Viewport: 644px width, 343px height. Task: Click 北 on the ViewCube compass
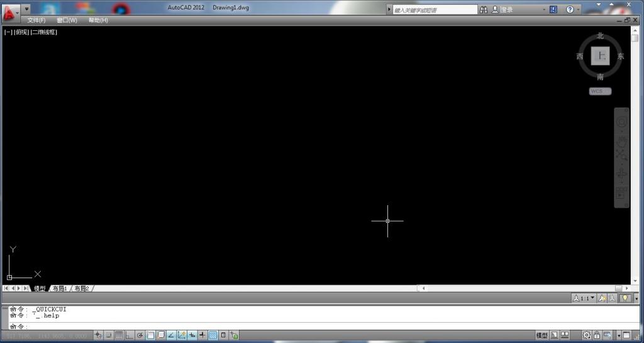click(x=601, y=36)
